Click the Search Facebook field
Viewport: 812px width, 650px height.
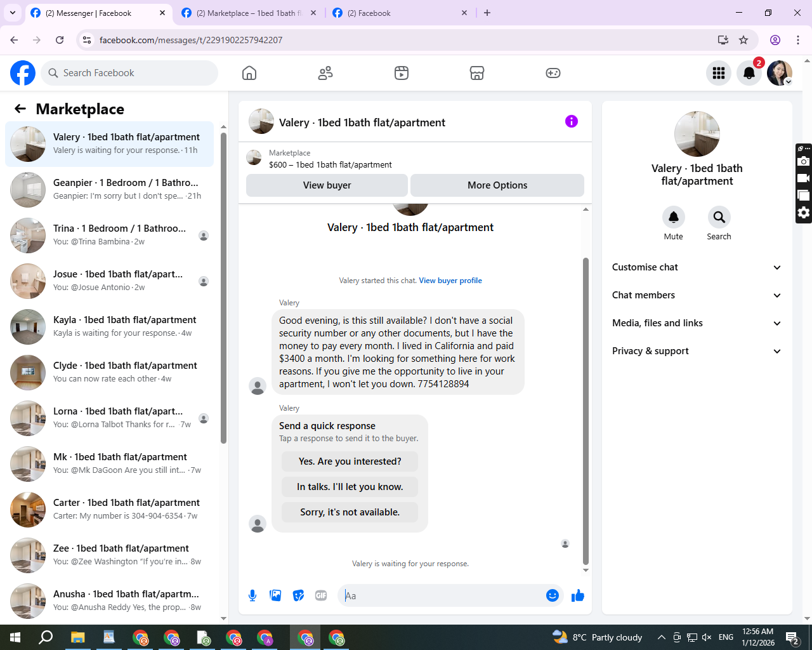[129, 73]
